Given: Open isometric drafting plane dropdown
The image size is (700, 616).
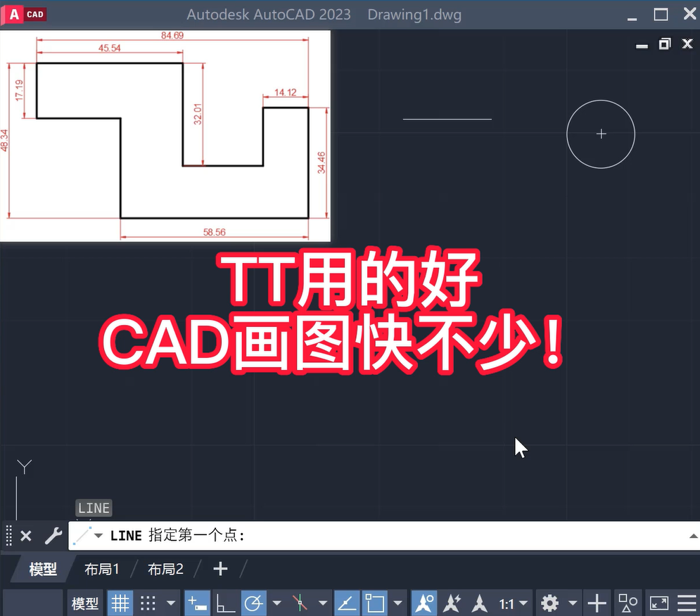Looking at the screenshot, I should coord(323,603).
